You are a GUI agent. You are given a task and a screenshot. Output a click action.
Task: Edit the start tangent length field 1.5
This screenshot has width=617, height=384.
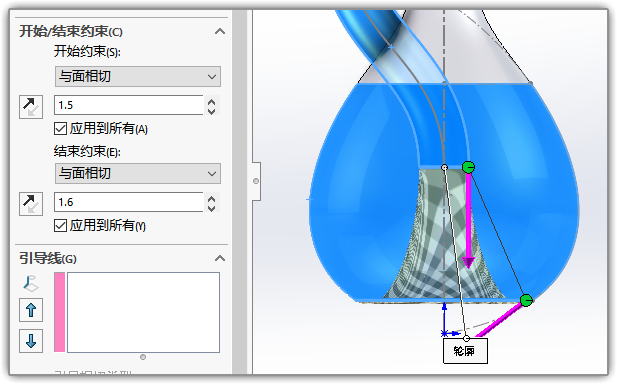[129, 105]
